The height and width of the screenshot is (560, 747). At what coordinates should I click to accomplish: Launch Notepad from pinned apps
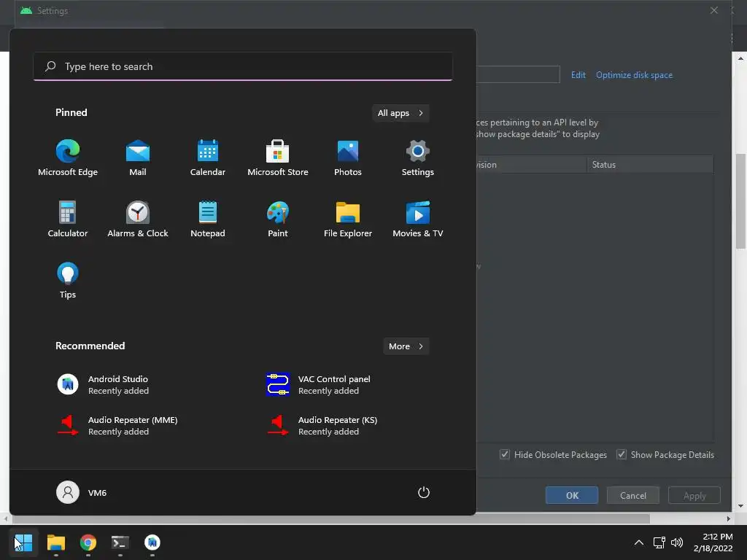(208, 219)
